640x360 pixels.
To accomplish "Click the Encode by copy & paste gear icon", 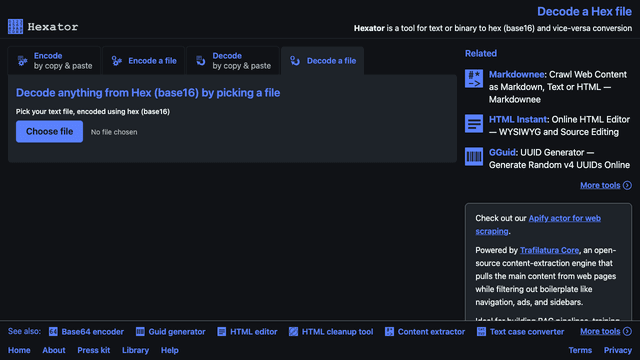I will (22, 61).
